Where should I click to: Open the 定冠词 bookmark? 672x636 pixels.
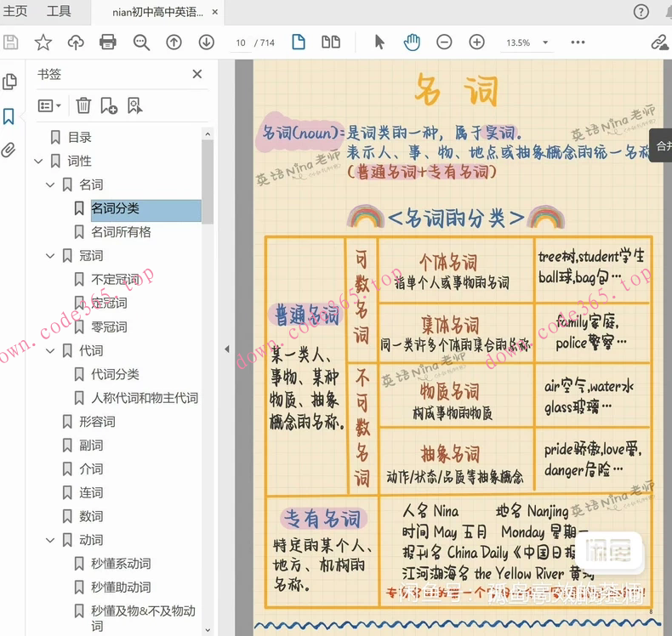pyautogui.click(x=109, y=304)
